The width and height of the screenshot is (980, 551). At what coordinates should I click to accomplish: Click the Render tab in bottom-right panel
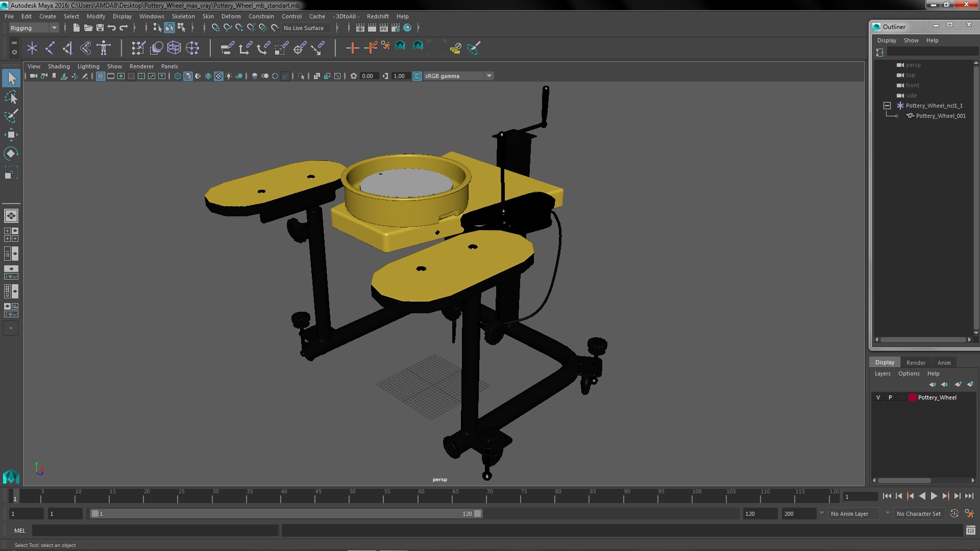pyautogui.click(x=915, y=362)
